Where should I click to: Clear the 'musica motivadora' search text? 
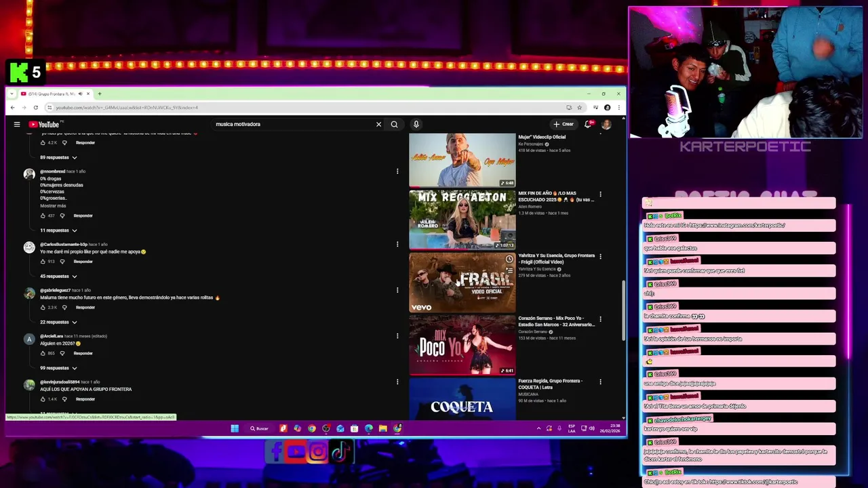(x=378, y=124)
